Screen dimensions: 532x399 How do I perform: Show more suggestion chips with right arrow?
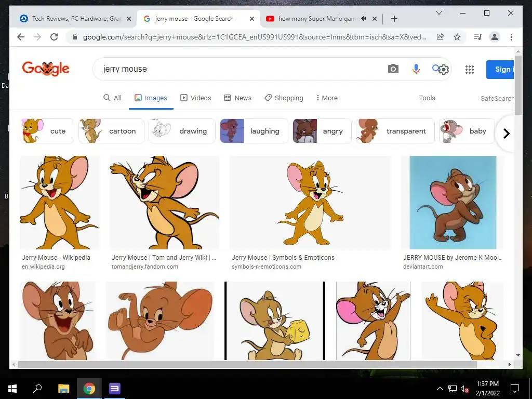(506, 134)
